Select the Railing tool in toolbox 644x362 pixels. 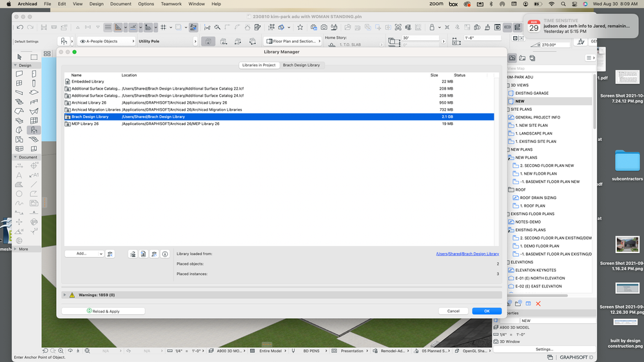(34, 102)
